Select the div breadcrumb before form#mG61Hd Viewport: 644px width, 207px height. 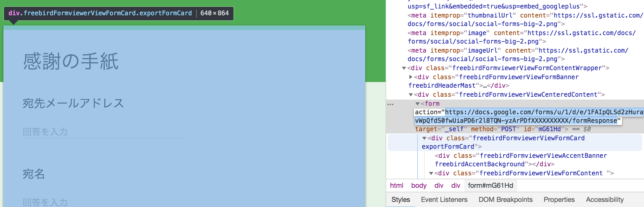[456, 186]
